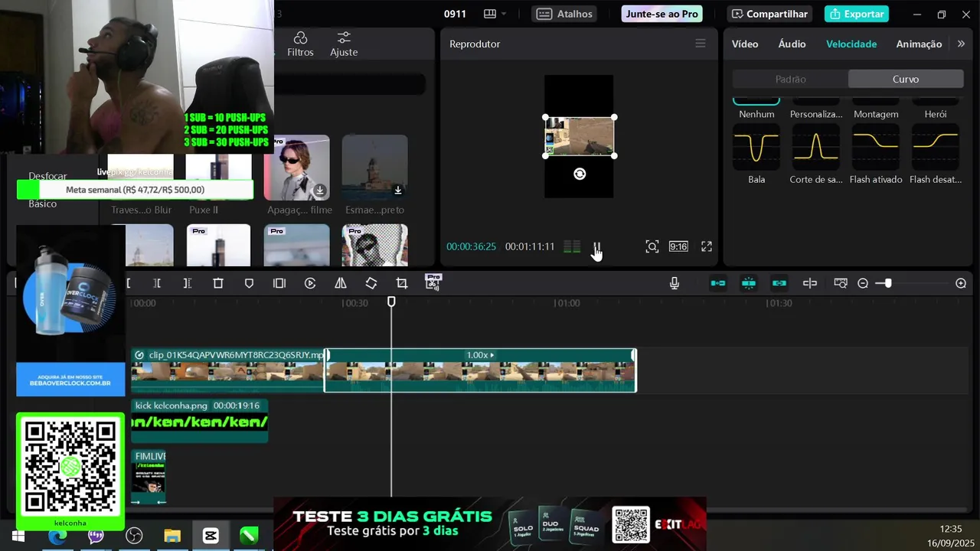
Task: Click the Atalhos button
Action: pyautogui.click(x=565, y=14)
